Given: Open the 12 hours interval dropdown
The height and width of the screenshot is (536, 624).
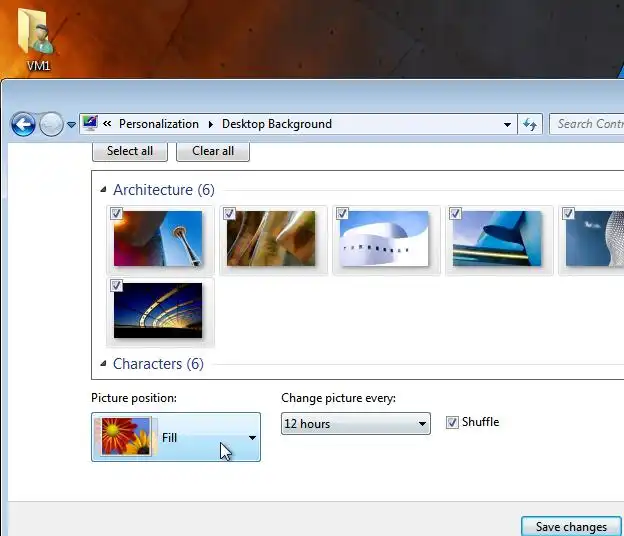Looking at the screenshot, I should [356, 424].
